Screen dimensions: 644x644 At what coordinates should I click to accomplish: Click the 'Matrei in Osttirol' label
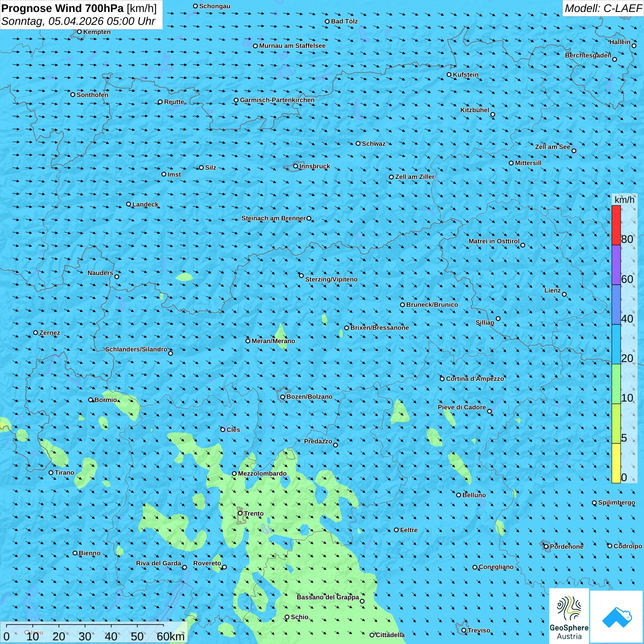tap(494, 241)
